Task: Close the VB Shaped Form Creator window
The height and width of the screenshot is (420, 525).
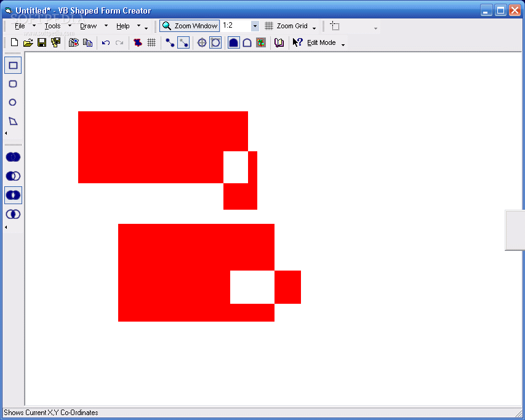Action: tap(515, 10)
